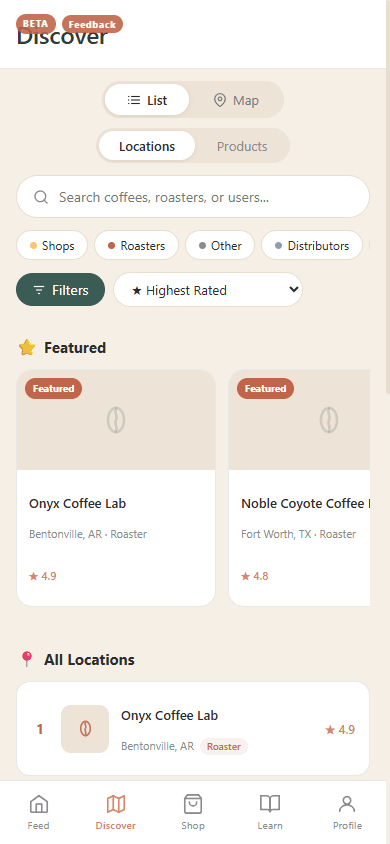390x844 pixels.
Task: Click the Discover page title
Action: tap(62, 38)
